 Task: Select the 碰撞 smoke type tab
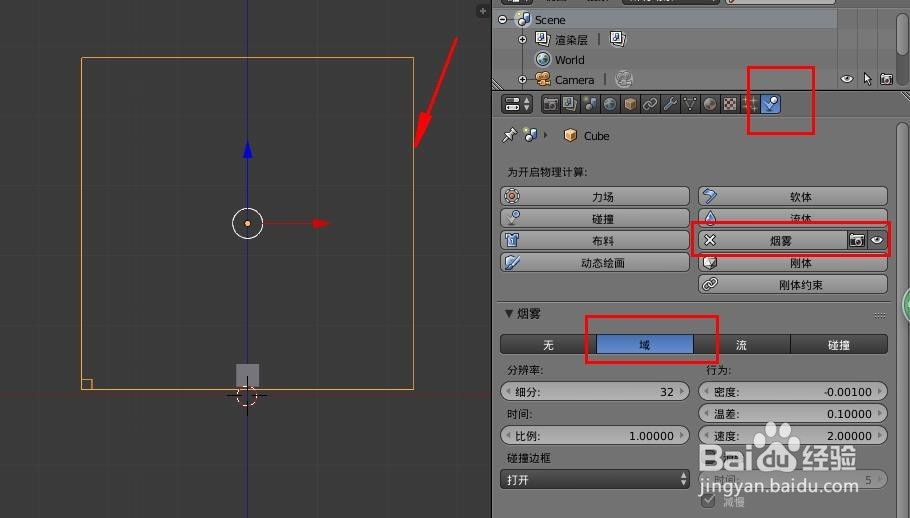pos(839,345)
